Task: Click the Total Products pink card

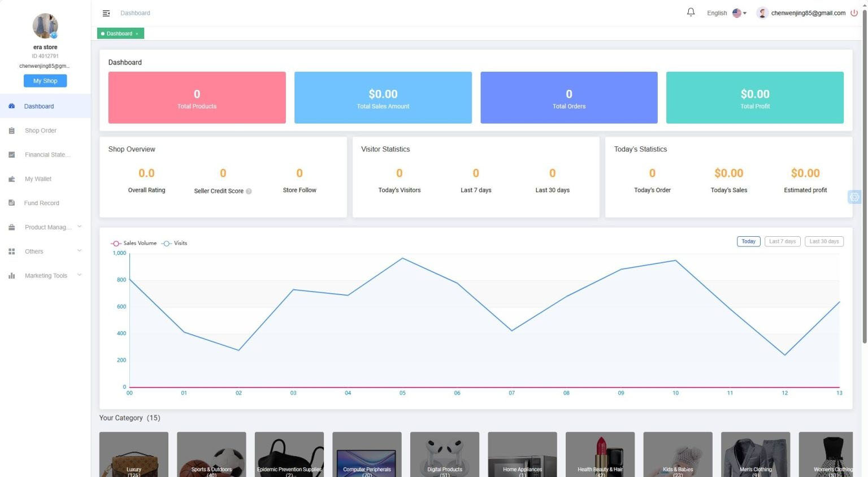Action: [197, 97]
